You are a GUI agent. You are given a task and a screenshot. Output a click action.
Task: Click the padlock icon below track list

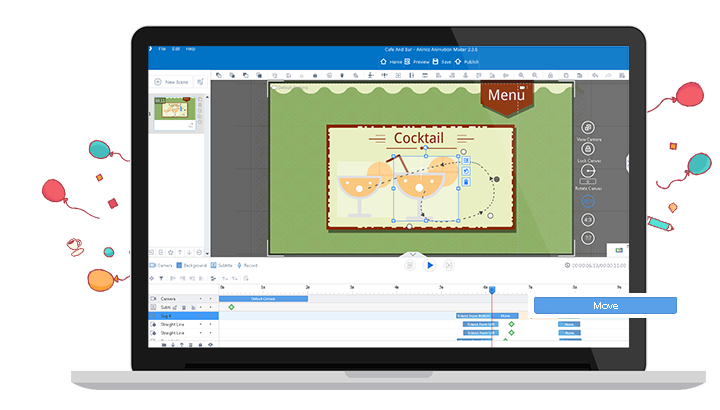(x=200, y=344)
